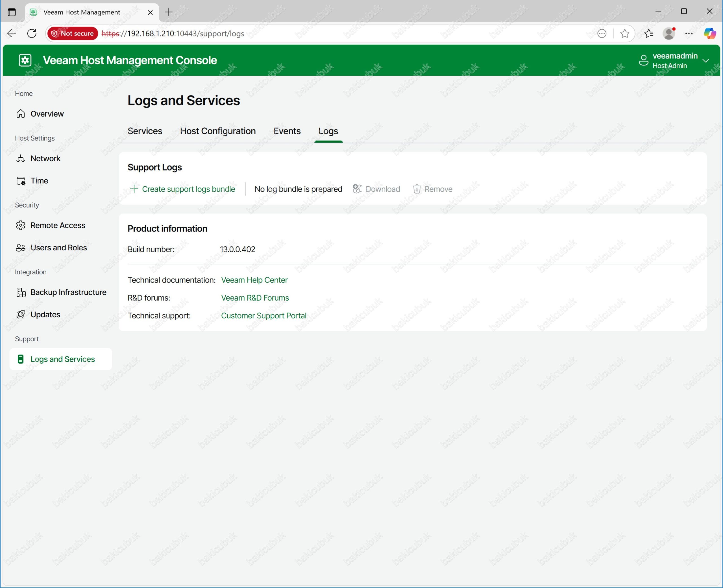
Task: Switch to the Events tab
Action: [x=287, y=131]
